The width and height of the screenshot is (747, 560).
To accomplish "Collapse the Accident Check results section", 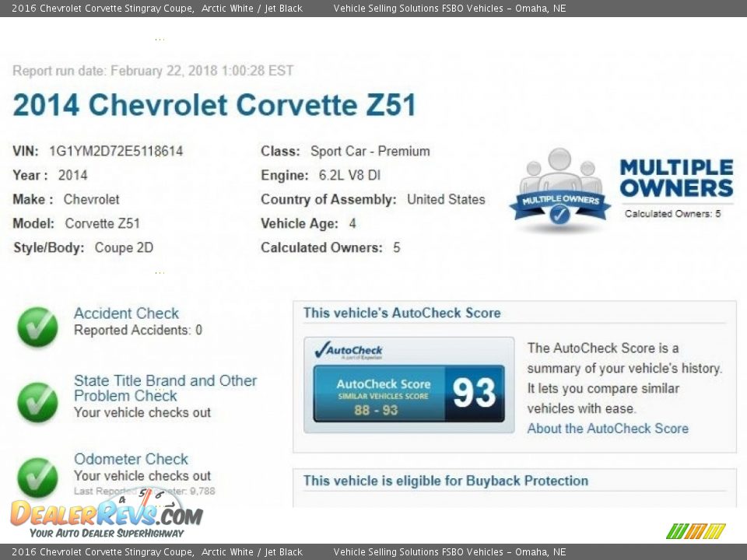I will pos(126,313).
